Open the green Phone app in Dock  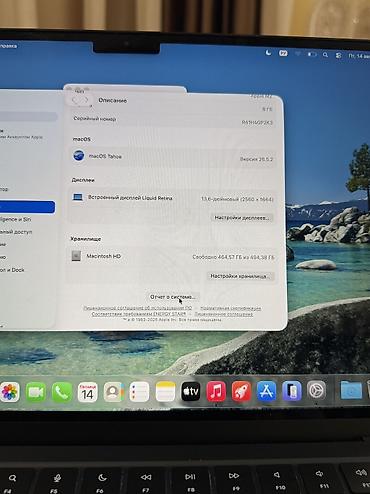pyautogui.click(x=62, y=392)
